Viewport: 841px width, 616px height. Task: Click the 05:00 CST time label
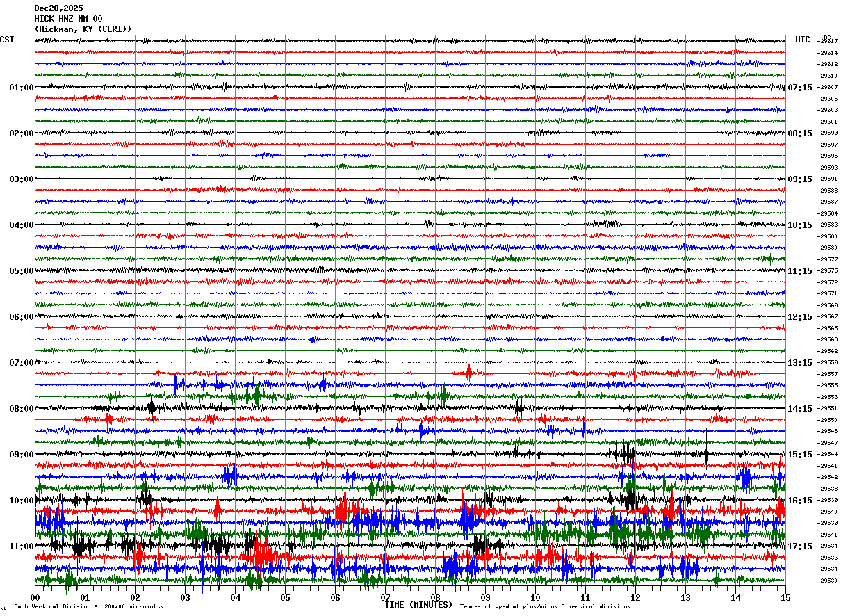(22, 271)
